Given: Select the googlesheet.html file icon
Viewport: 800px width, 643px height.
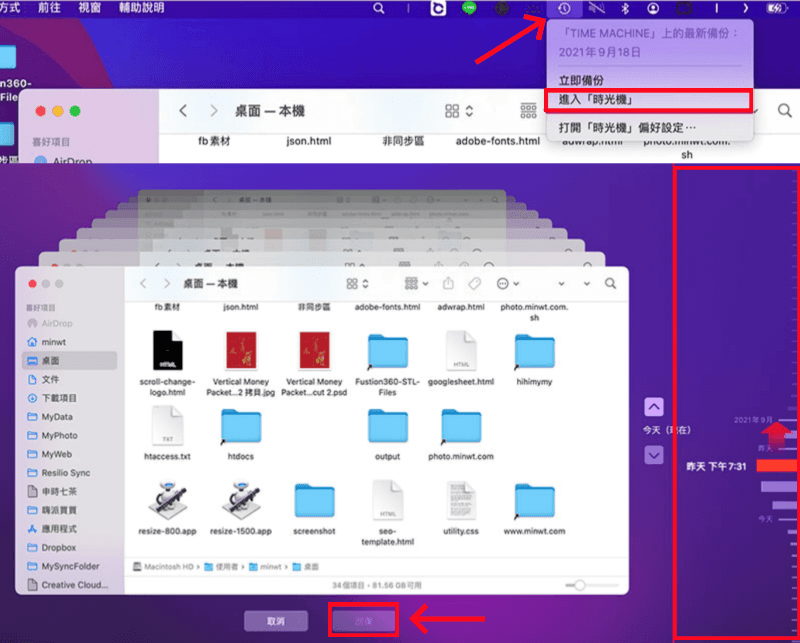Looking at the screenshot, I should click(461, 351).
